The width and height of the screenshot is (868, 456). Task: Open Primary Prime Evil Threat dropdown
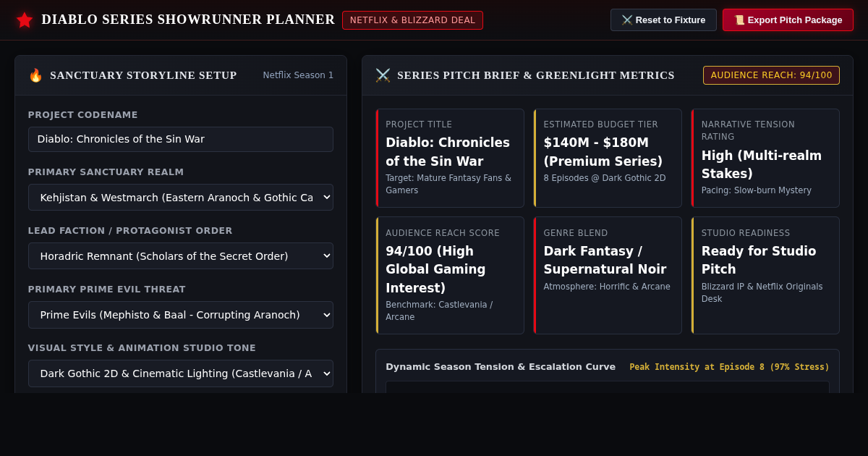point(181,315)
